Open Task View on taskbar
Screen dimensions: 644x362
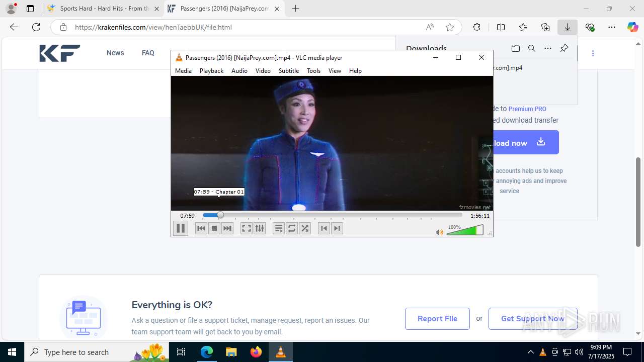pyautogui.click(x=182, y=352)
